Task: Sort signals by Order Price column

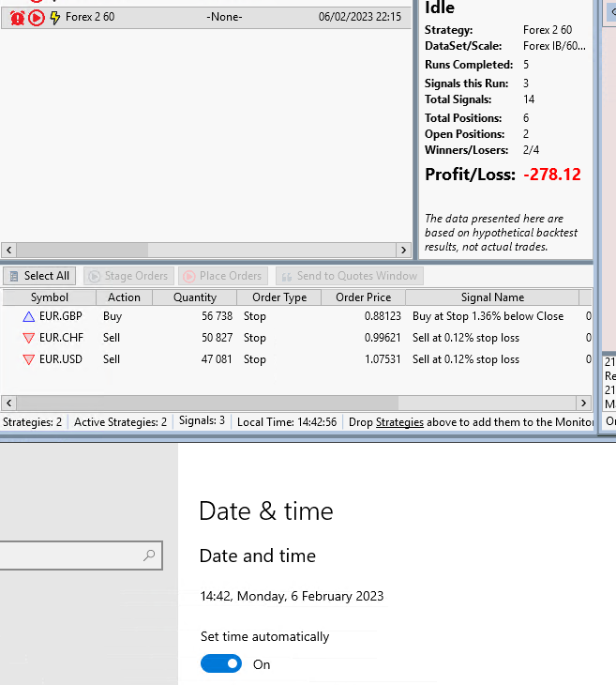Action: 363,297
